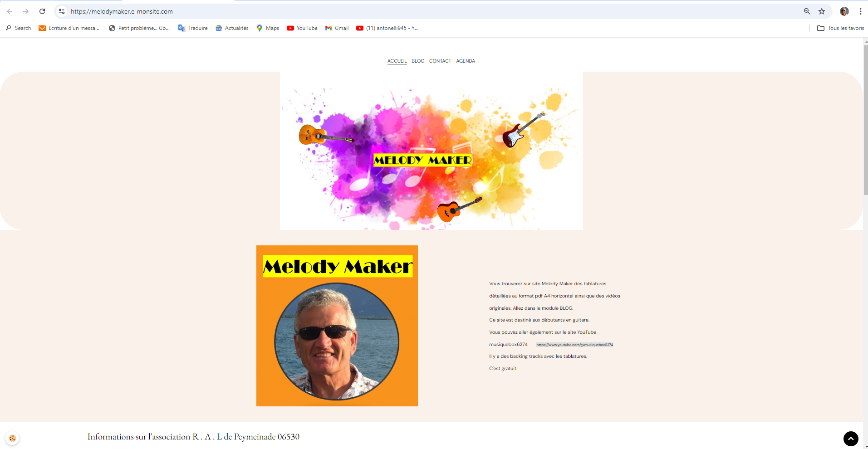This screenshot has width=868, height=449.
Task: Click the zoom magnifier icon in address bar
Action: click(x=807, y=11)
